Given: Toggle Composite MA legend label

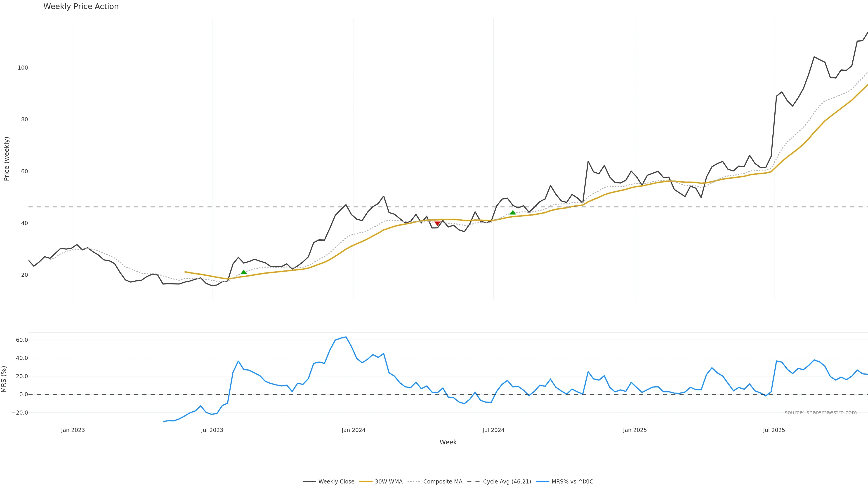Looking at the screenshot, I should (x=442, y=482).
